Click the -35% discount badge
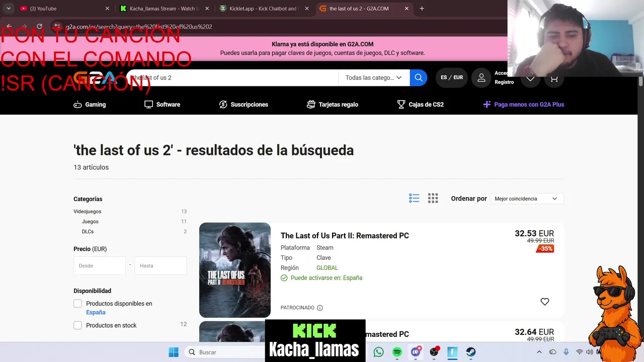This screenshot has width=644, height=362. coord(545,249)
